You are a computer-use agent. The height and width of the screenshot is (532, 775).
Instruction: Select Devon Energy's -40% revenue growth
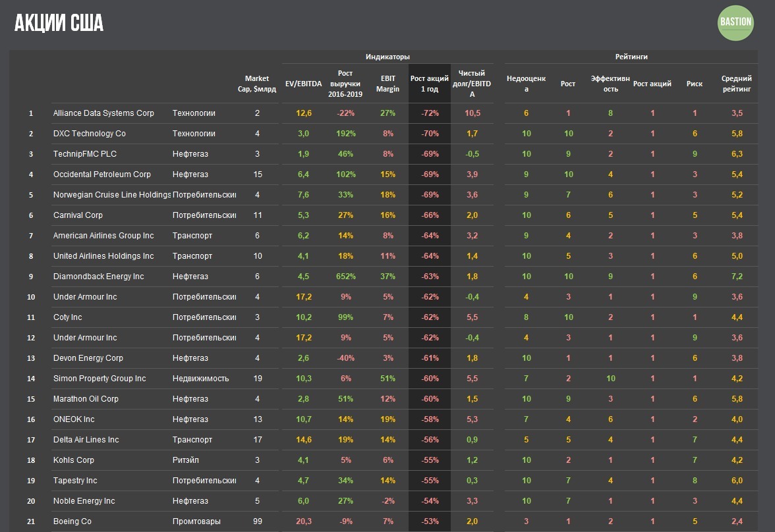(x=345, y=358)
